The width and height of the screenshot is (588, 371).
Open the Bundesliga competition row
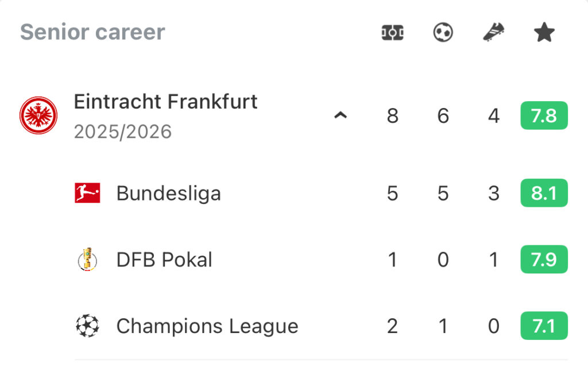[x=168, y=194]
